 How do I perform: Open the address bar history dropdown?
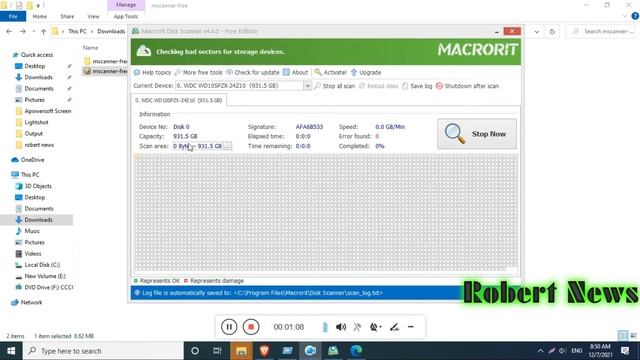(x=537, y=31)
